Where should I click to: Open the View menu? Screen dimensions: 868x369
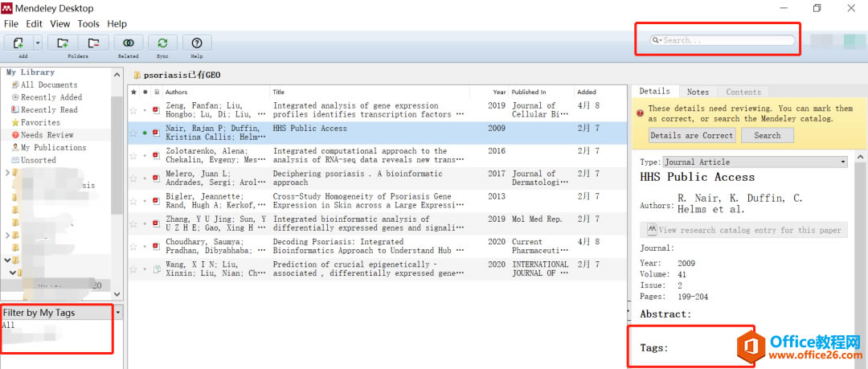(59, 24)
